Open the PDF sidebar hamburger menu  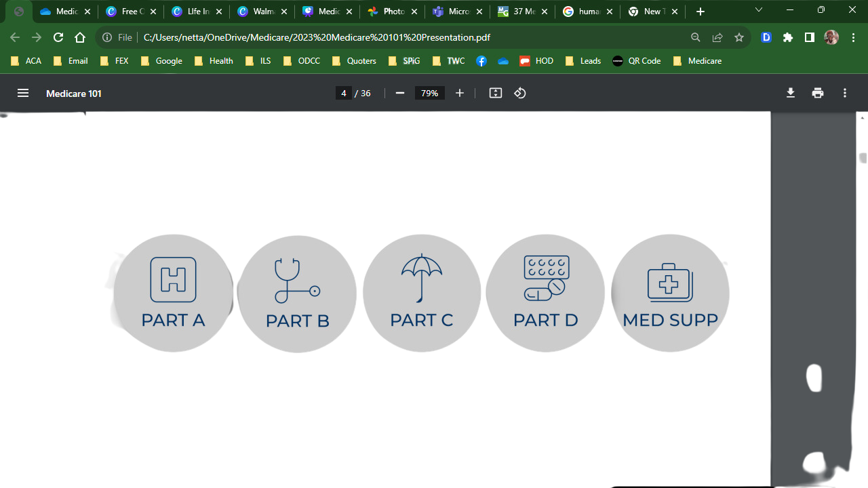coord(23,93)
